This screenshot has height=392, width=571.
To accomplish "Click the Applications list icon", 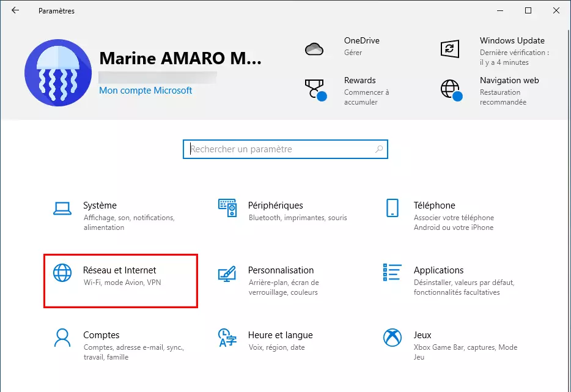I will coord(392,272).
